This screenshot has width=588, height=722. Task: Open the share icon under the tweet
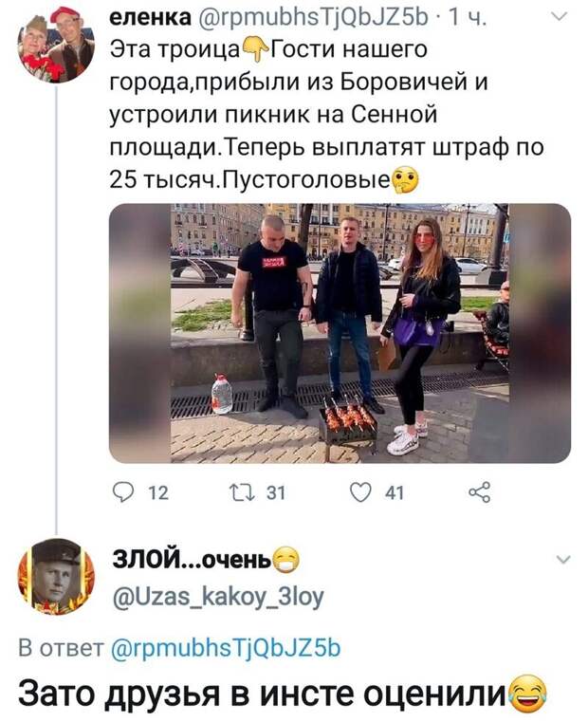pyautogui.click(x=479, y=492)
